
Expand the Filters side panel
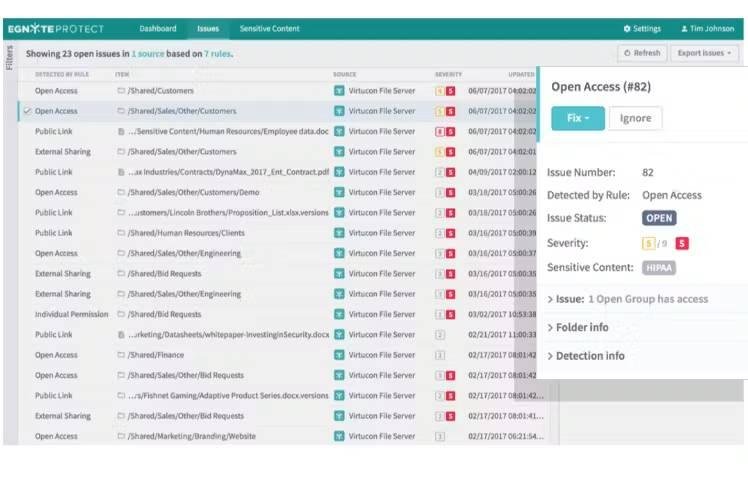point(10,58)
